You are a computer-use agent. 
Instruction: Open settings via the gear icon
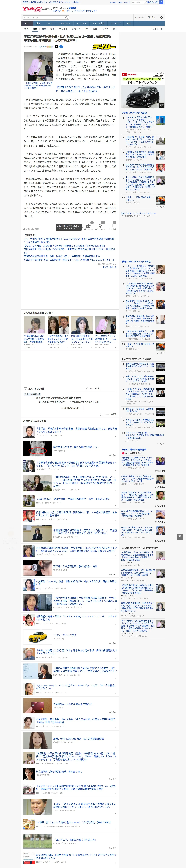click(x=161, y=18)
